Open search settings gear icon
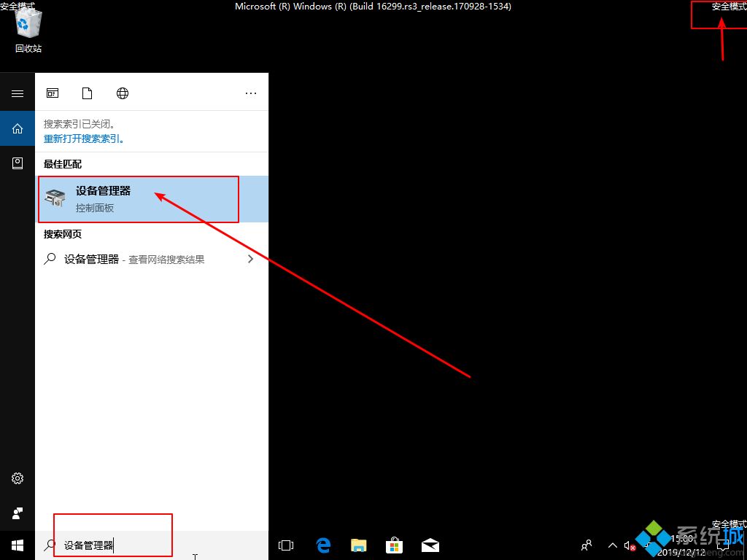747x560 pixels. [x=18, y=478]
